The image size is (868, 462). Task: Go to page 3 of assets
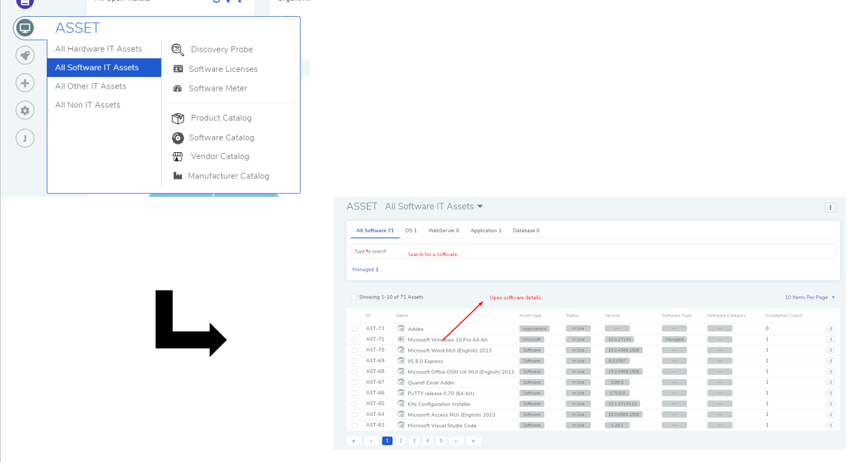tap(414, 441)
